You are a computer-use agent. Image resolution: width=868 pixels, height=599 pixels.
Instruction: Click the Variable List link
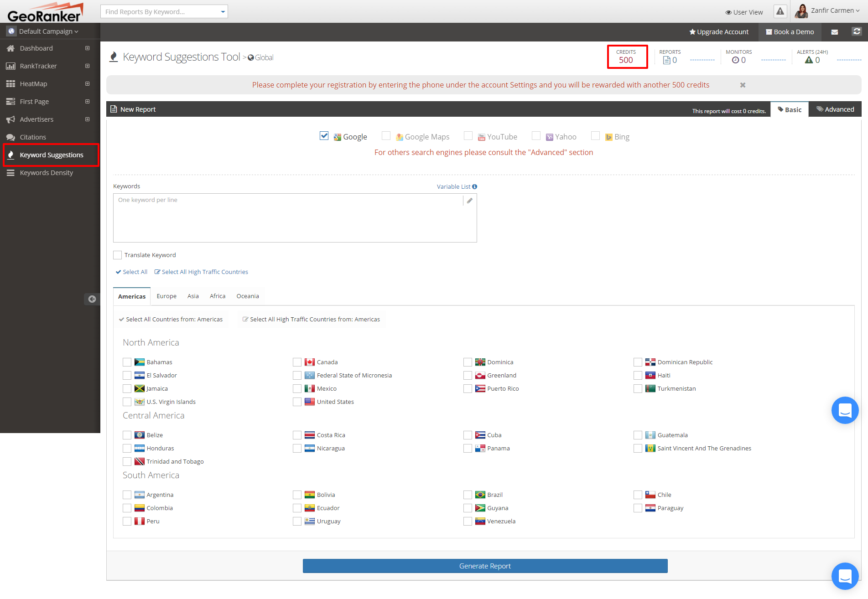pos(453,186)
